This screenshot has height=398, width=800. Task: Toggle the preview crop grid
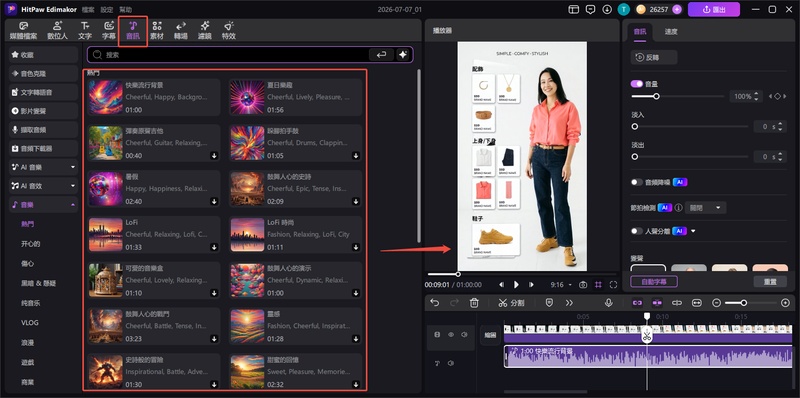coord(598,285)
